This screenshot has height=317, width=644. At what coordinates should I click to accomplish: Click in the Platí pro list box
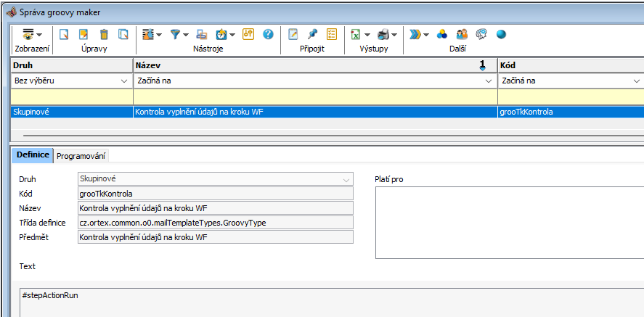point(508,223)
